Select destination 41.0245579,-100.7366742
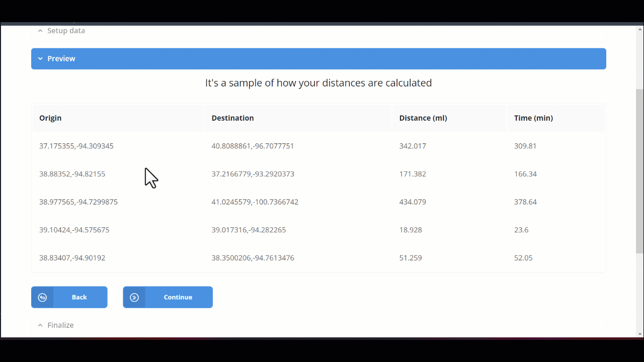The image size is (644, 362). 255,202
